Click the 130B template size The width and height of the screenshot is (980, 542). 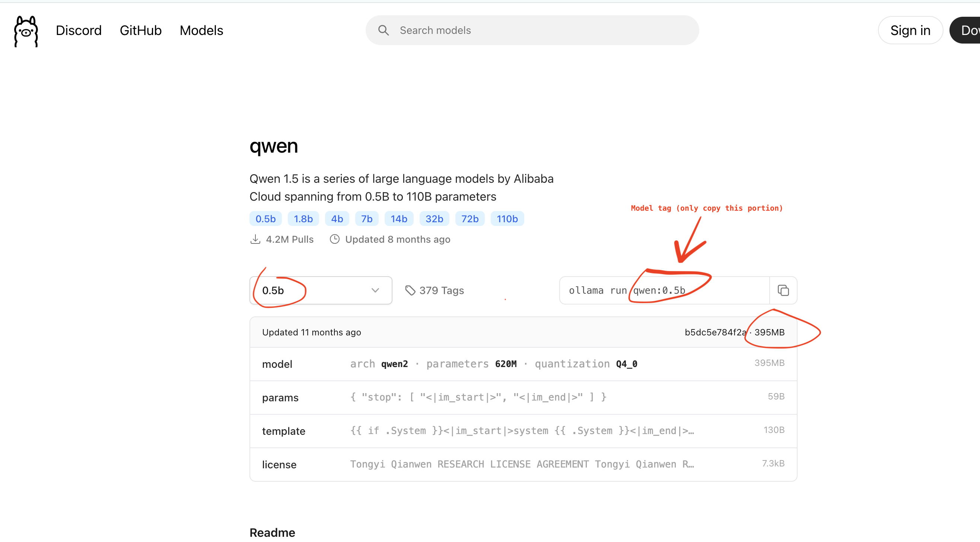point(774,430)
